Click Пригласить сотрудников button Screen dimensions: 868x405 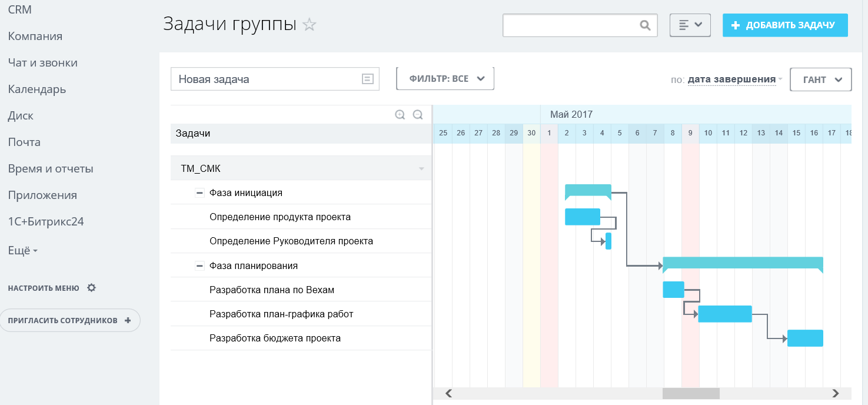tap(69, 320)
